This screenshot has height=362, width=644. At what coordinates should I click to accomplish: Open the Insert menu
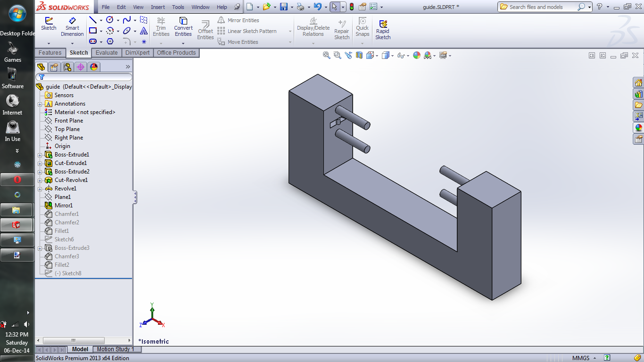pos(158,7)
